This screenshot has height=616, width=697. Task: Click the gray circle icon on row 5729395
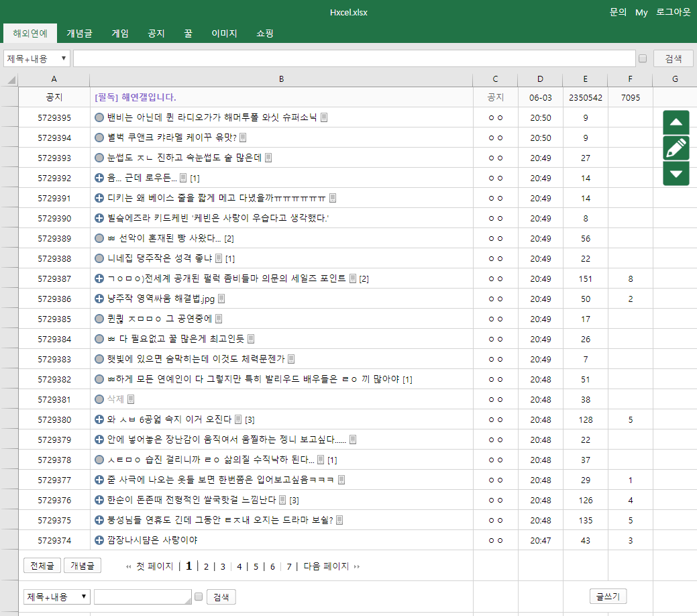click(99, 117)
